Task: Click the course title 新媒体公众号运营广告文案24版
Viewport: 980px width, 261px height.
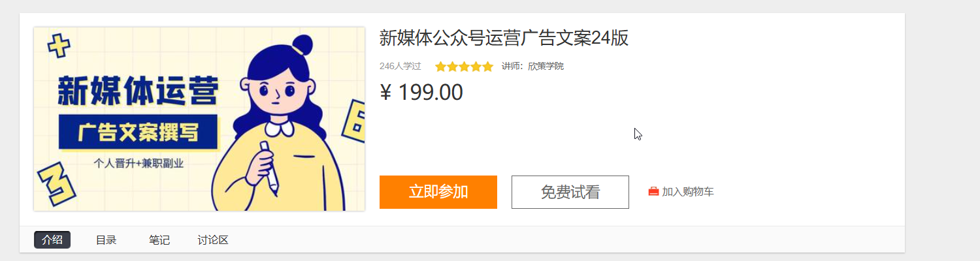Action: pos(504,38)
